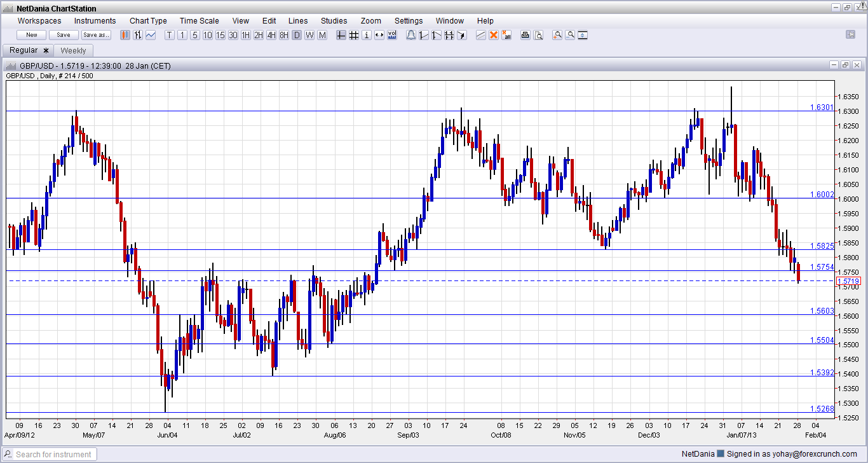Click the vertical fit/auto-scale icon
868x463 pixels.
pyautogui.click(x=583, y=35)
